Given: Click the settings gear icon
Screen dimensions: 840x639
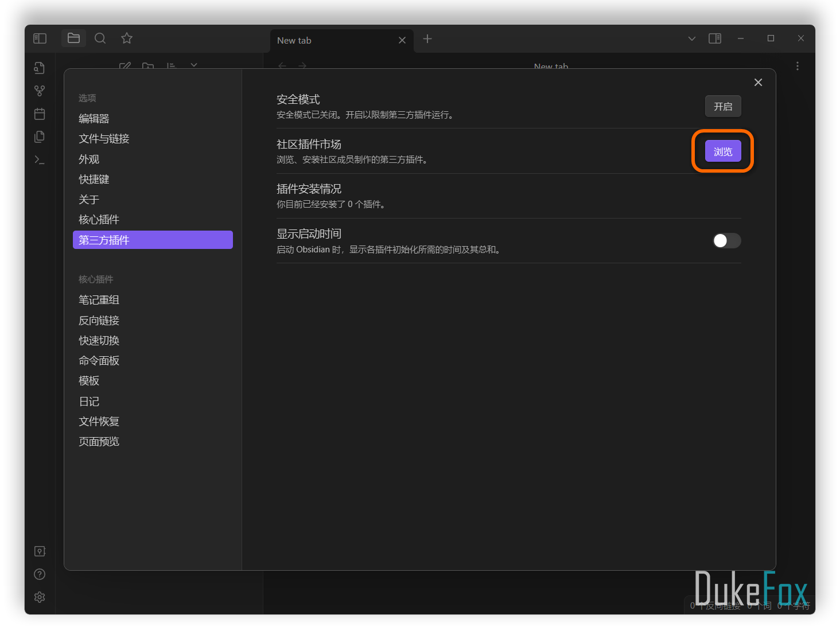Looking at the screenshot, I should pyautogui.click(x=40, y=597).
